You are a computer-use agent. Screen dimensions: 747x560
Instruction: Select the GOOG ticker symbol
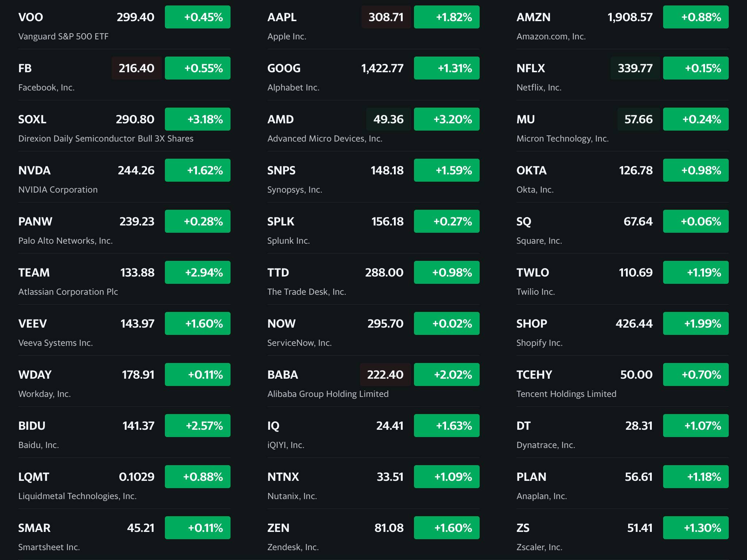coord(284,68)
